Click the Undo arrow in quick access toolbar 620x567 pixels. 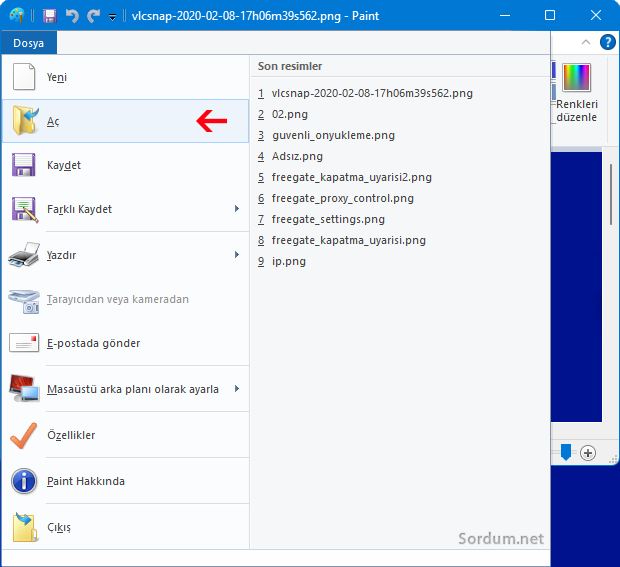72,16
